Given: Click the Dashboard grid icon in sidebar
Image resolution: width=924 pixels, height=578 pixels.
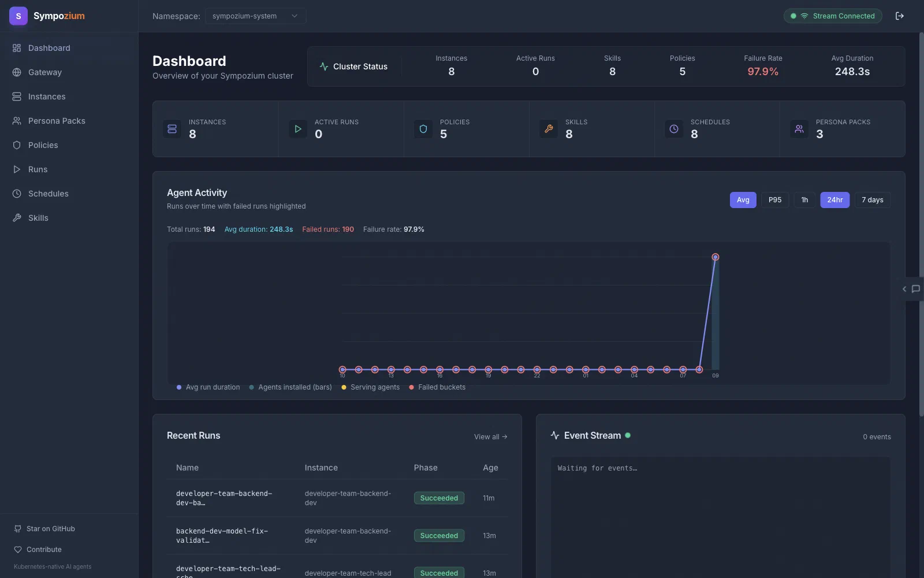Looking at the screenshot, I should click(x=17, y=48).
